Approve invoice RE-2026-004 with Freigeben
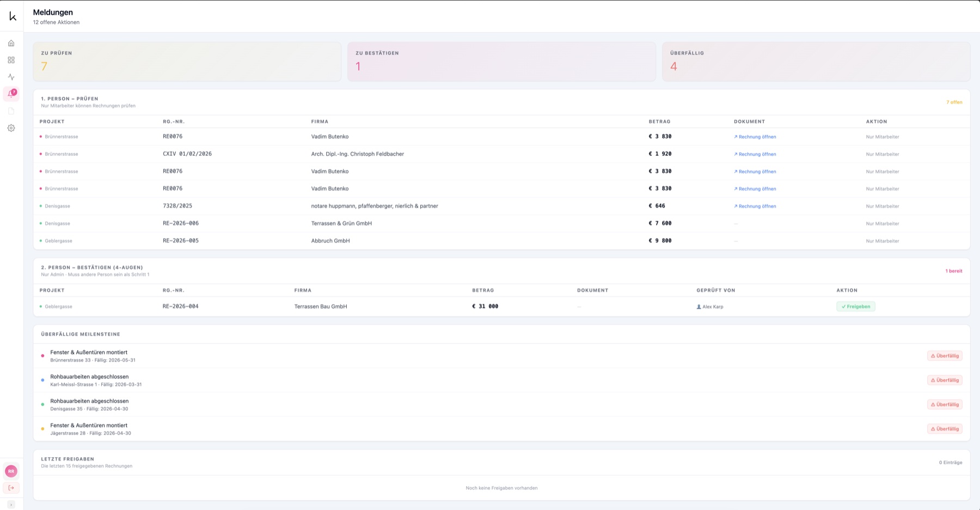 point(855,307)
